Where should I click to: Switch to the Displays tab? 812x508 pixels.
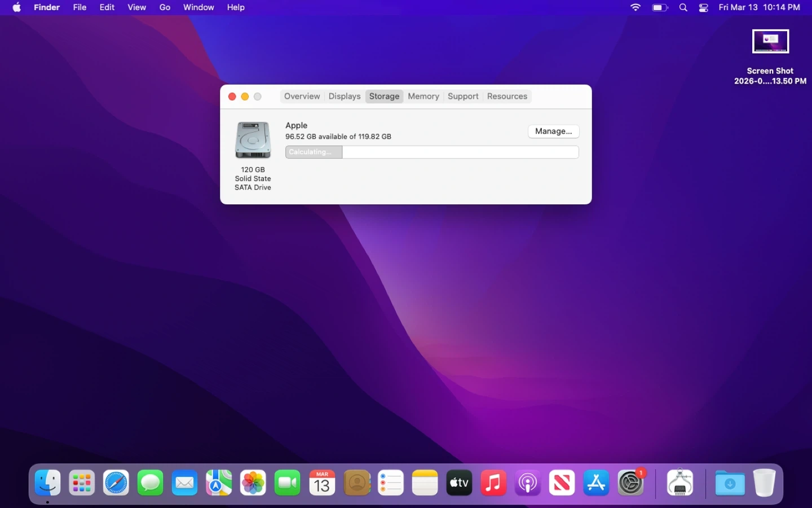[x=344, y=97]
